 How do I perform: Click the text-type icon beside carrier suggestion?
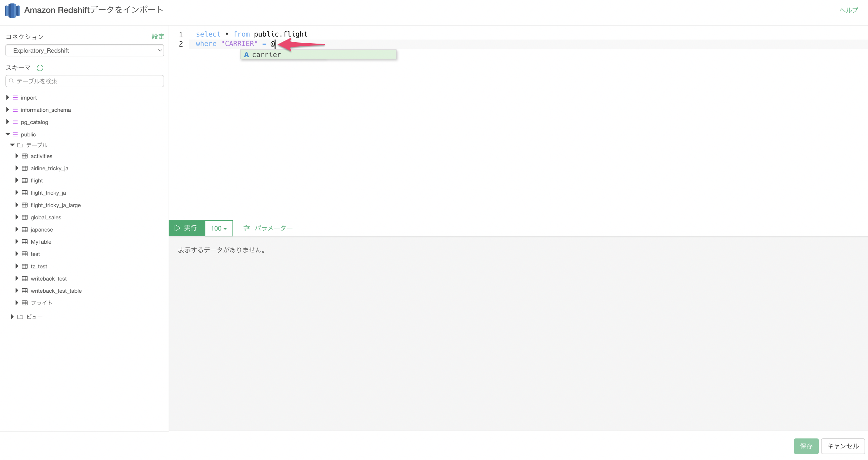click(x=246, y=55)
